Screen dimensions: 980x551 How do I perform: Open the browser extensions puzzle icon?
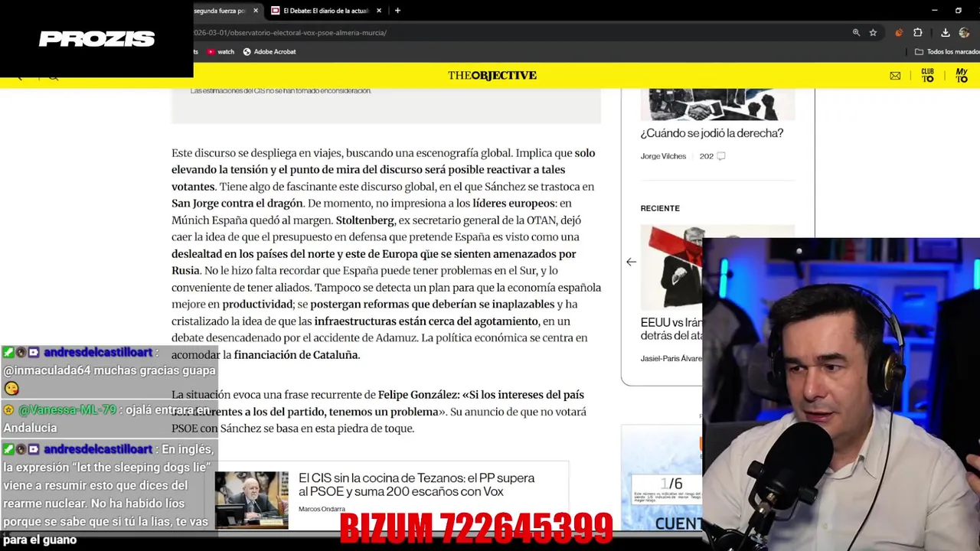tap(918, 33)
